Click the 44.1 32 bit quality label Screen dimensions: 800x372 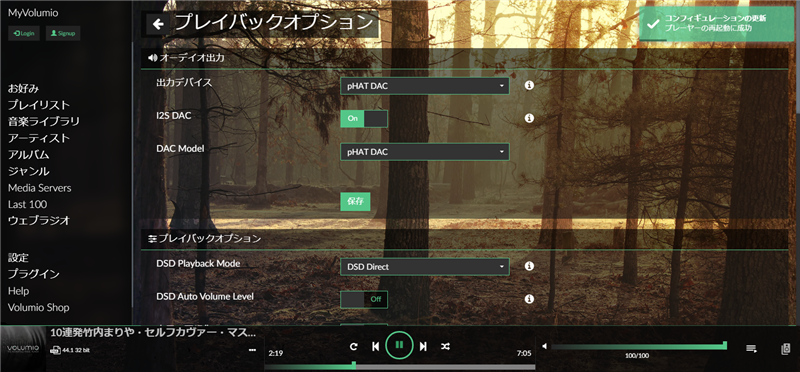pyautogui.click(x=76, y=350)
